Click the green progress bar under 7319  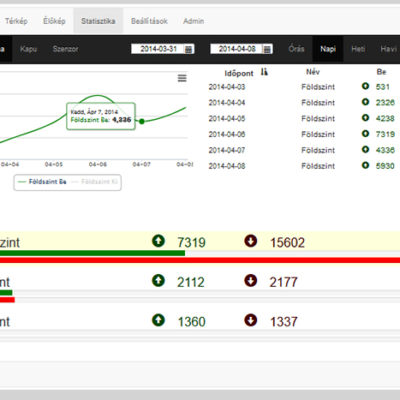point(92,253)
